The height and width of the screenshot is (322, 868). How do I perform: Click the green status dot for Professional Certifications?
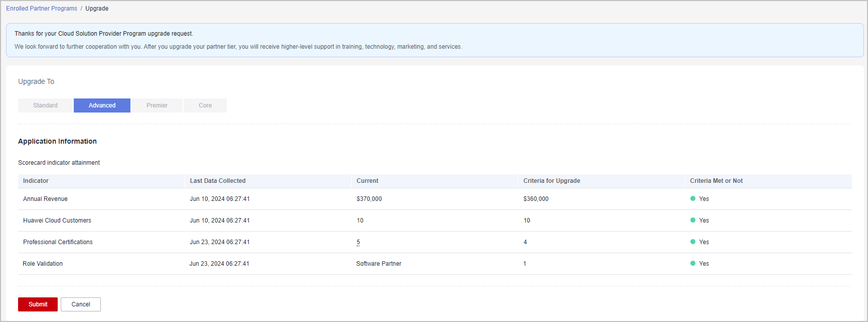(693, 242)
